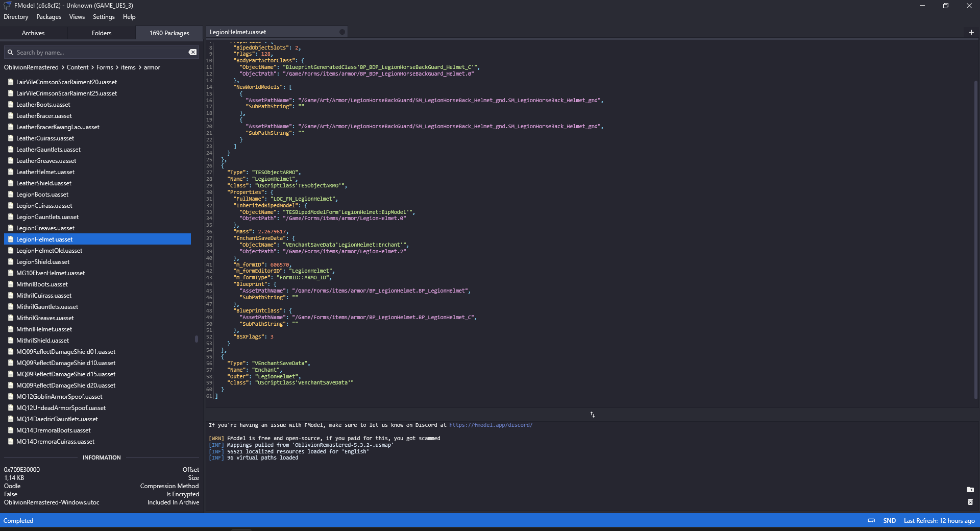Open the FModel Discord link
This screenshot has width=980, height=531.
[491, 425]
